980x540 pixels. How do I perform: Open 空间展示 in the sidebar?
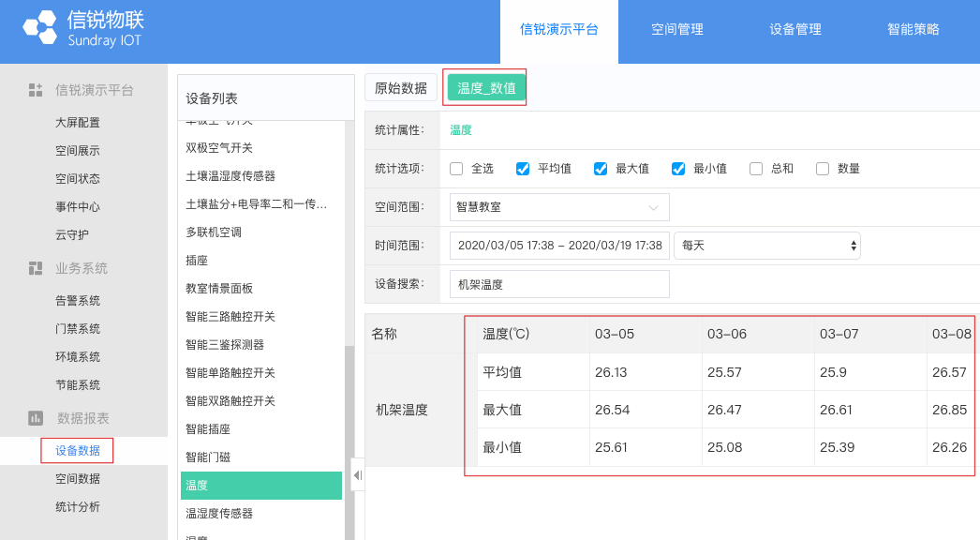pyautogui.click(x=78, y=151)
